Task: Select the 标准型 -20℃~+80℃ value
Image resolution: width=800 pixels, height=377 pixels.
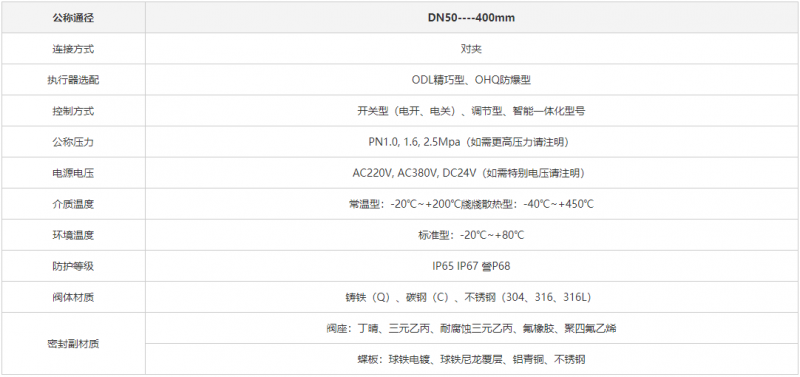Action: point(471,236)
